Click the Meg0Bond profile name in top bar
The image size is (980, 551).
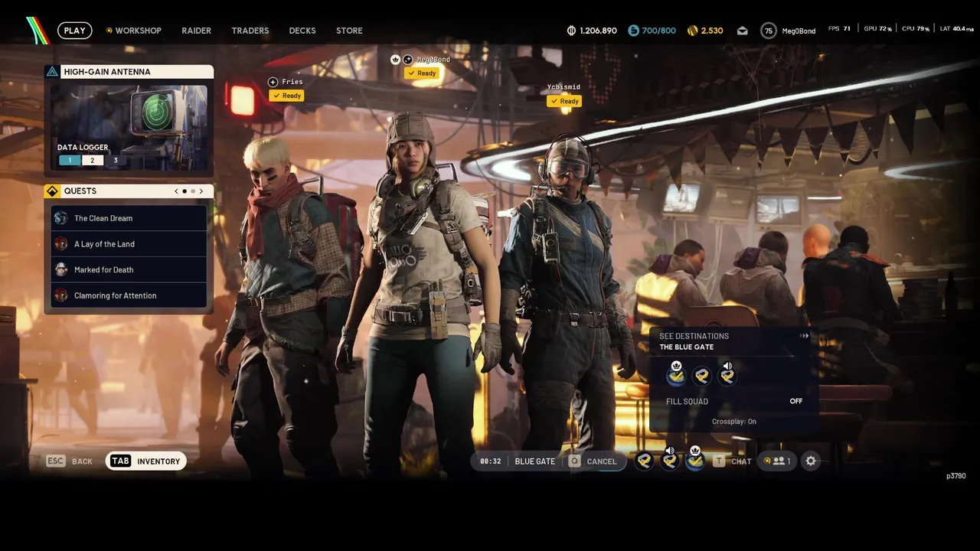click(799, 31)
